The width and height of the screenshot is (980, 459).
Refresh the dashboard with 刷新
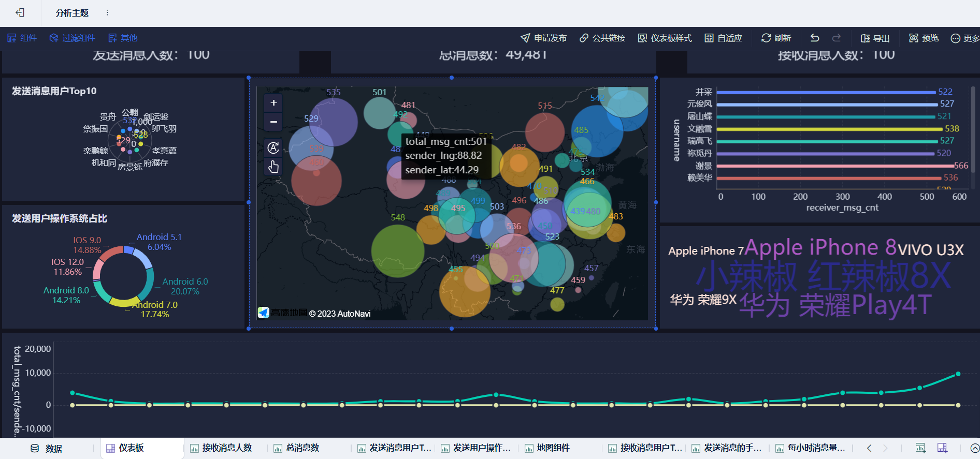[776, 38]
